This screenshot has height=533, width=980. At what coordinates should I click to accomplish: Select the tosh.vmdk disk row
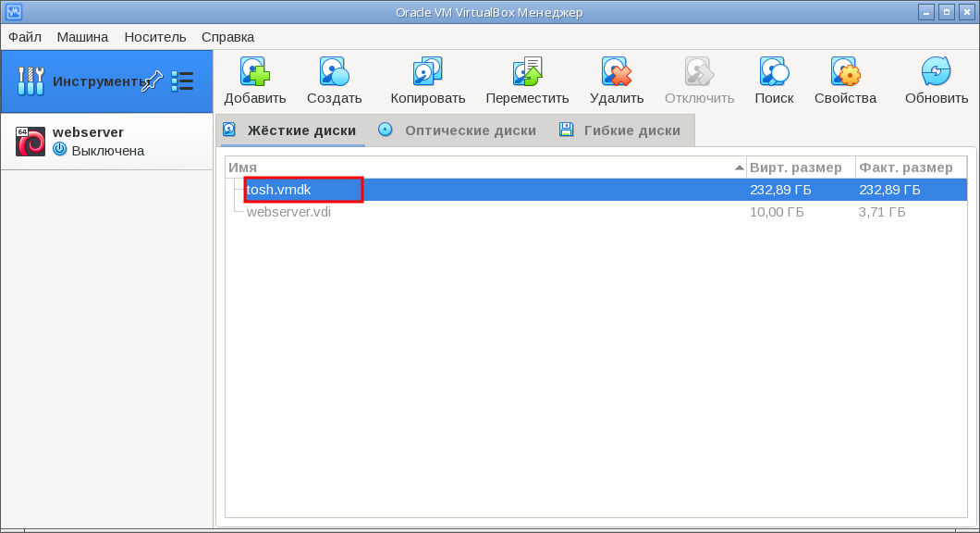[x=596, y=190]
